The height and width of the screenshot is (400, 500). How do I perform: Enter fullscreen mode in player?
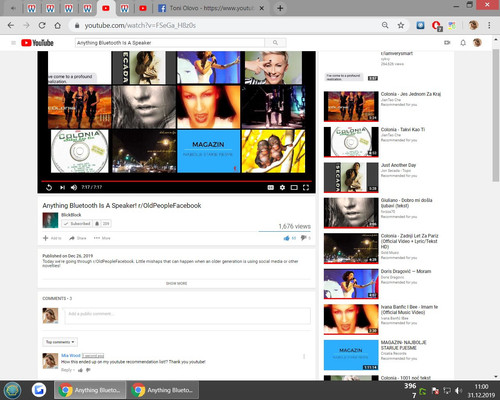point(306,187)
